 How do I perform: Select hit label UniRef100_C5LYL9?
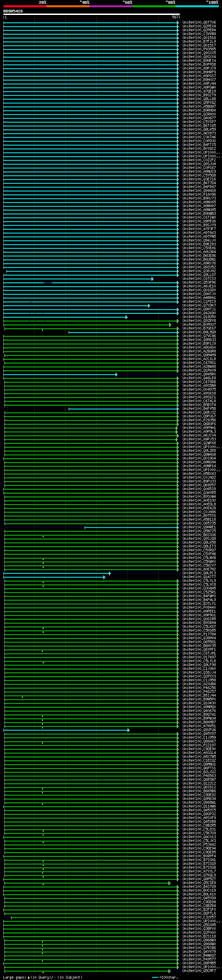(x=199, y=581)
